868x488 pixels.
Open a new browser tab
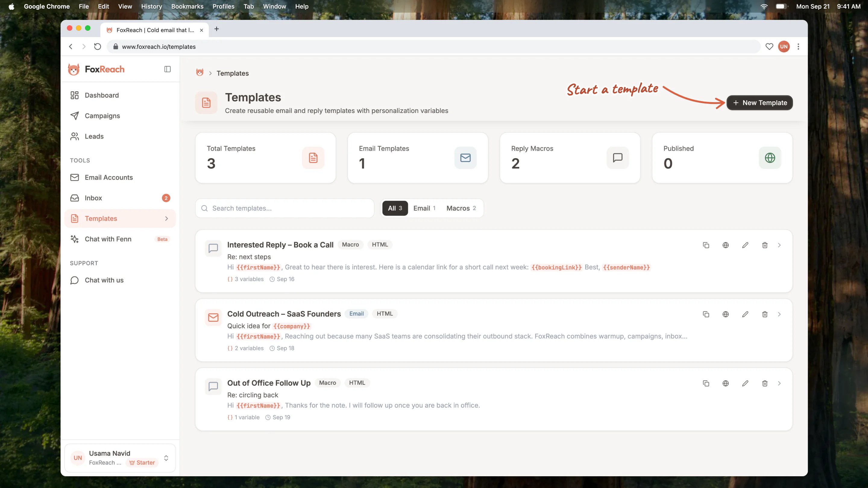pyautogui.click(x=216, y=29)
